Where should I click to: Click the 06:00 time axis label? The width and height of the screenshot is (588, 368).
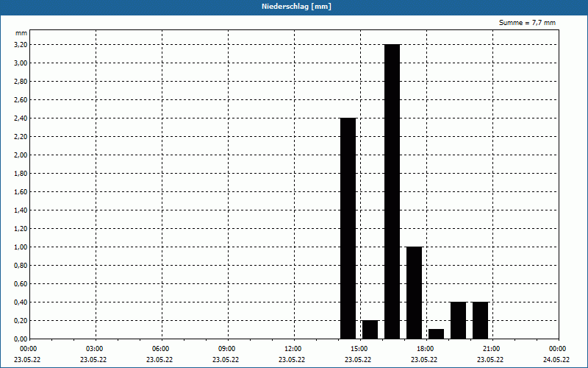(x=161, y=349)
